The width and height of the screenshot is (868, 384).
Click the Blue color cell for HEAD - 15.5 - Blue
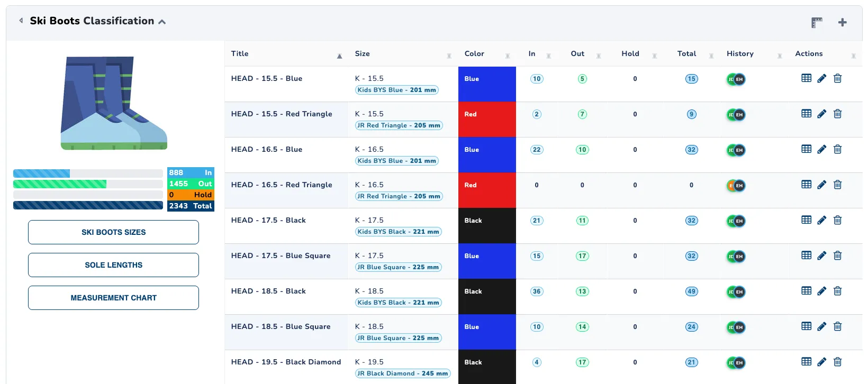pos(487,84)
